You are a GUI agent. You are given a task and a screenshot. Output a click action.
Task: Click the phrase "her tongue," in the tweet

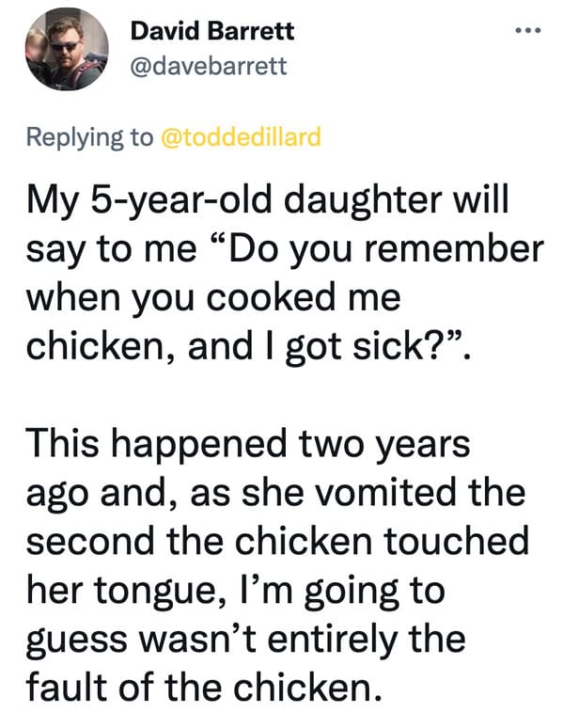click(126, 592)
